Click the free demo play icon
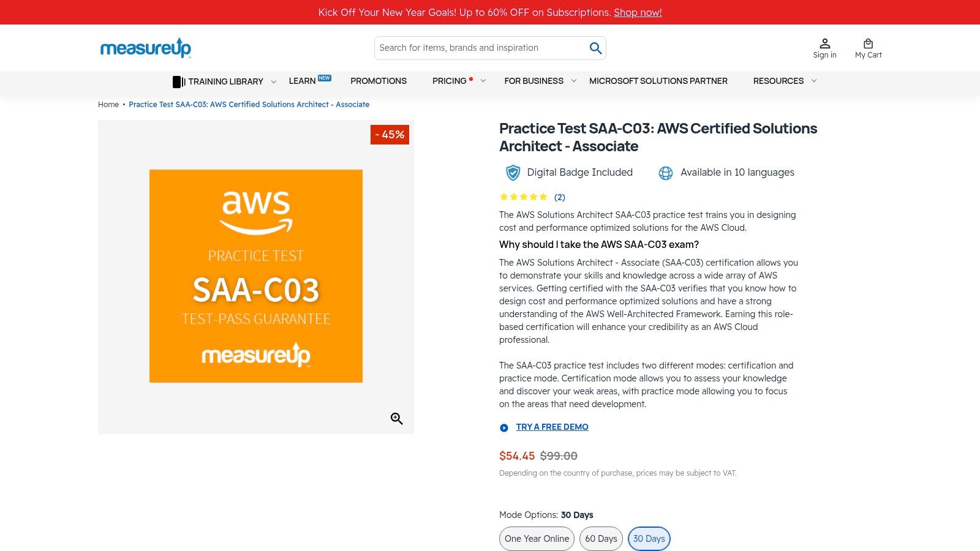The width and height of the screenshot is (980, 551). pos(504,428)
